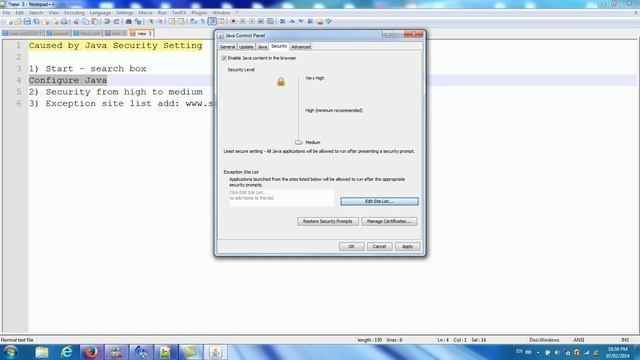Image resolution: width=640 pixels, height=360 pixels.
Task: Click the Medium security slider handle
Action: [x=298, y=142]
